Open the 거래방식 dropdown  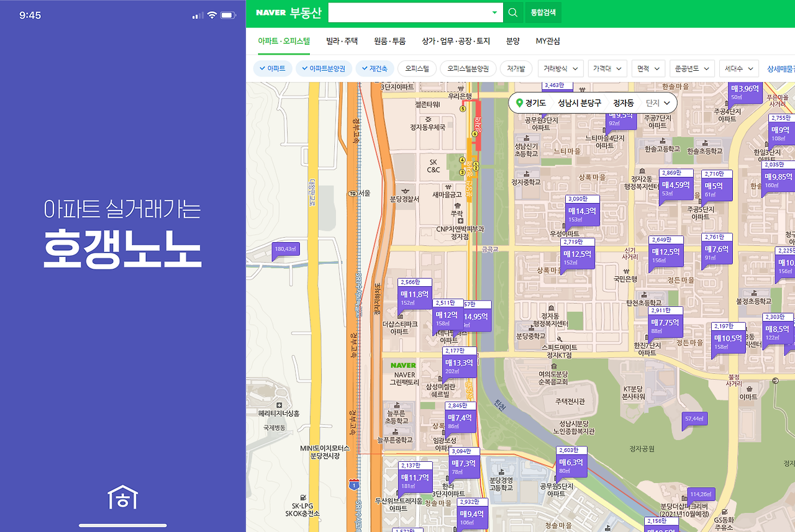(561, 68)
